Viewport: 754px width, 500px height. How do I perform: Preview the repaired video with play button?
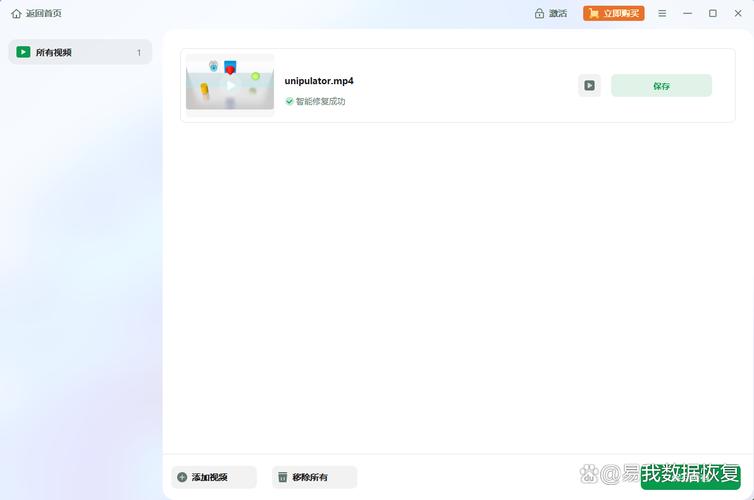589,86
